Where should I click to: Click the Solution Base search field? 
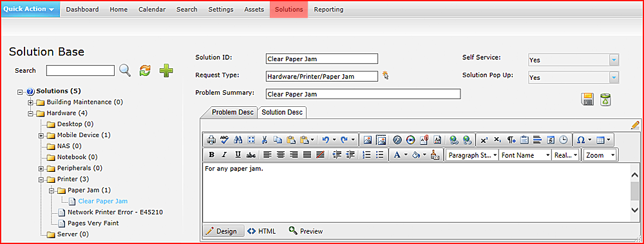click(x=80, y=71)
